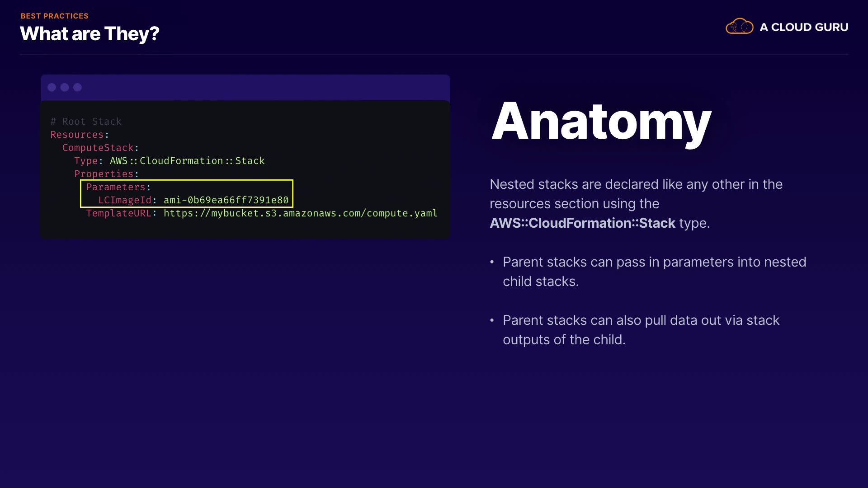868x488 pixels.
Task: Click the bullet about pulling data via stack outputs
Action: pyautogui.click(x=641, y=330)
